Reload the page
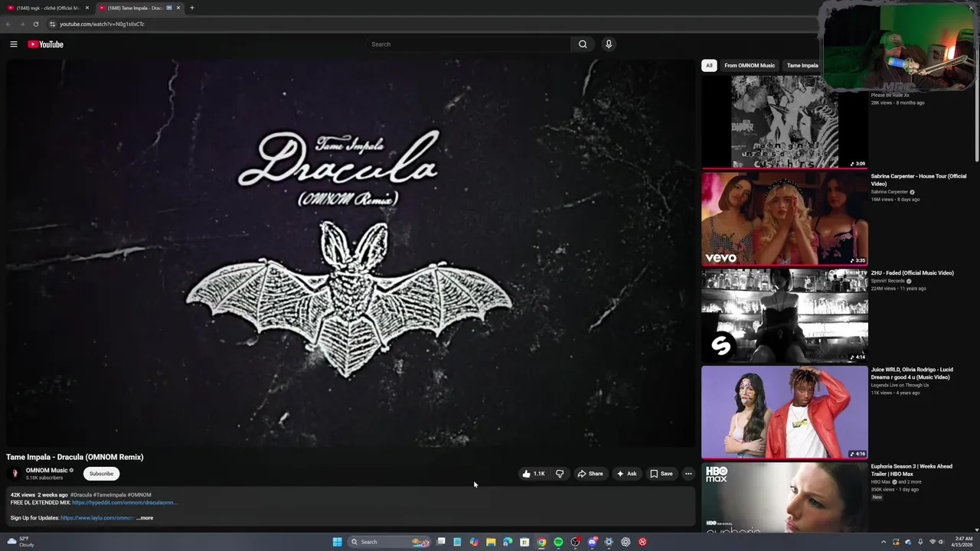980x551 pixels. pos(35,24)
